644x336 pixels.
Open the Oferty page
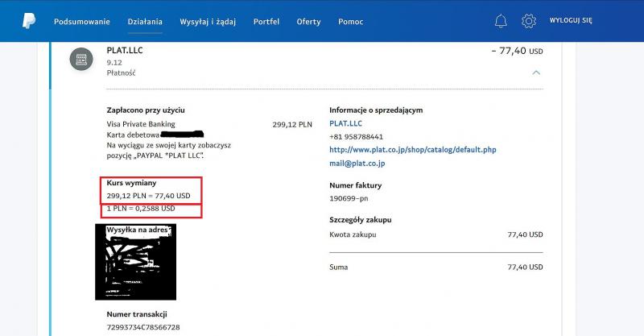(x=308, y=21)
